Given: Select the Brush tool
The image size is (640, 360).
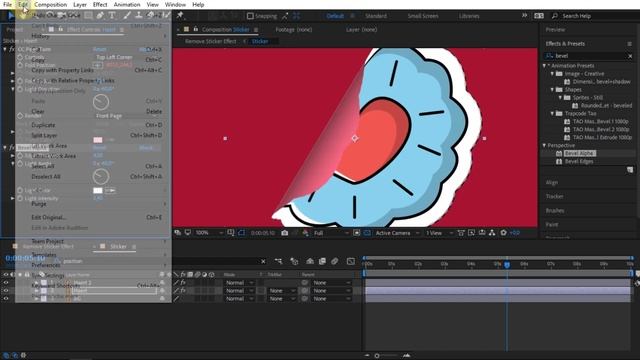Looking at the screenshot, I should (x=127, y=16).
